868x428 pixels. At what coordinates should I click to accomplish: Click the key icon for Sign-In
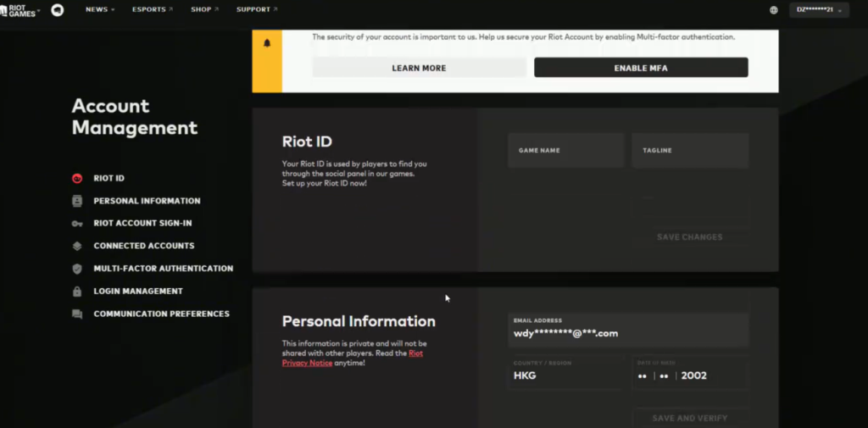tap(77, 224)
